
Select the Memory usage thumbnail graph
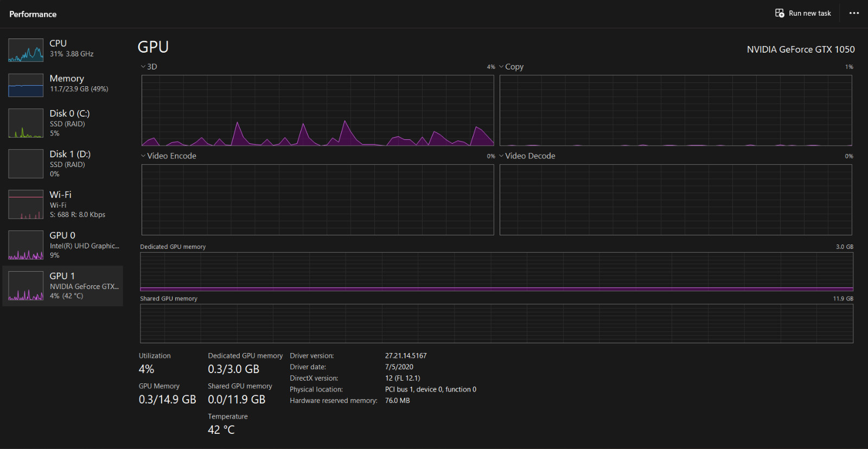point(25,85)
